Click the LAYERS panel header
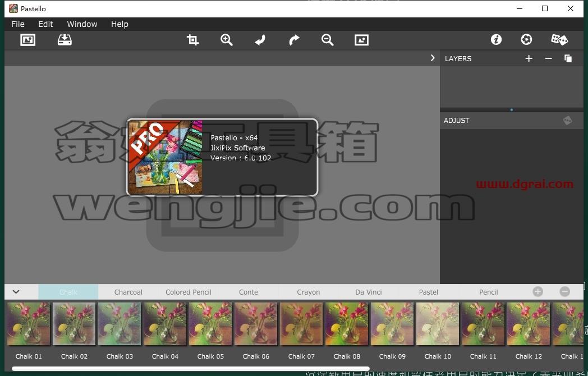588x376 pixels. (458, 58)
